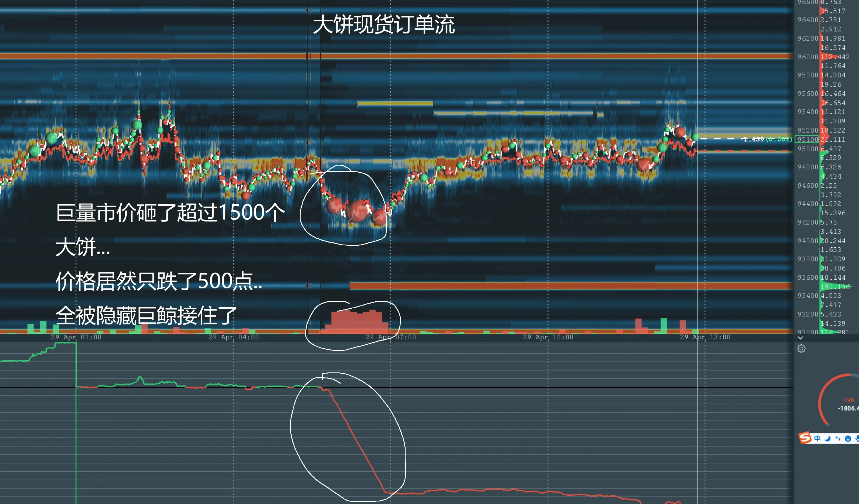The height and width of the screenshot is (504, 859).
Task: Collapse the panel using the chevron below the price axis
Action: tap(800, 338)
